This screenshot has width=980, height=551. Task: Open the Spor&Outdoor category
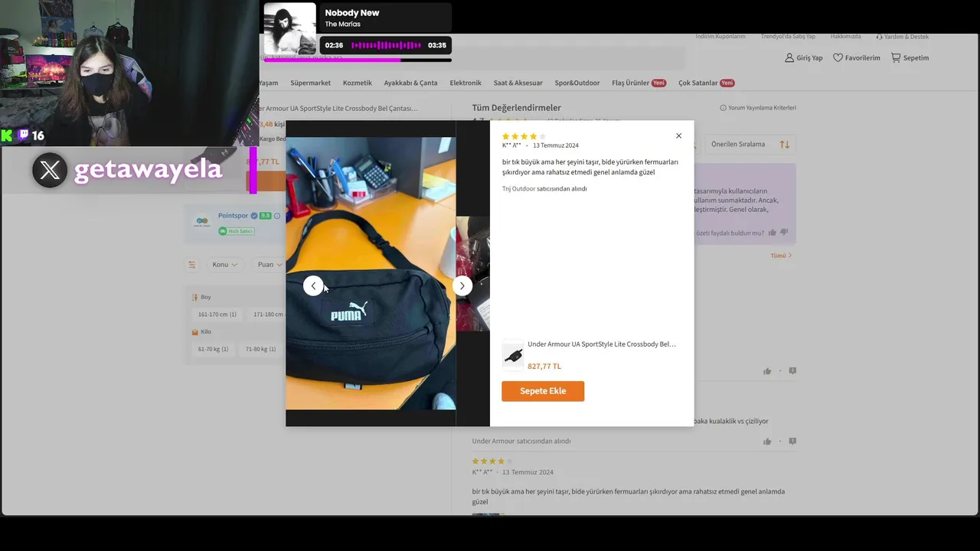click(x=577, y=83)
